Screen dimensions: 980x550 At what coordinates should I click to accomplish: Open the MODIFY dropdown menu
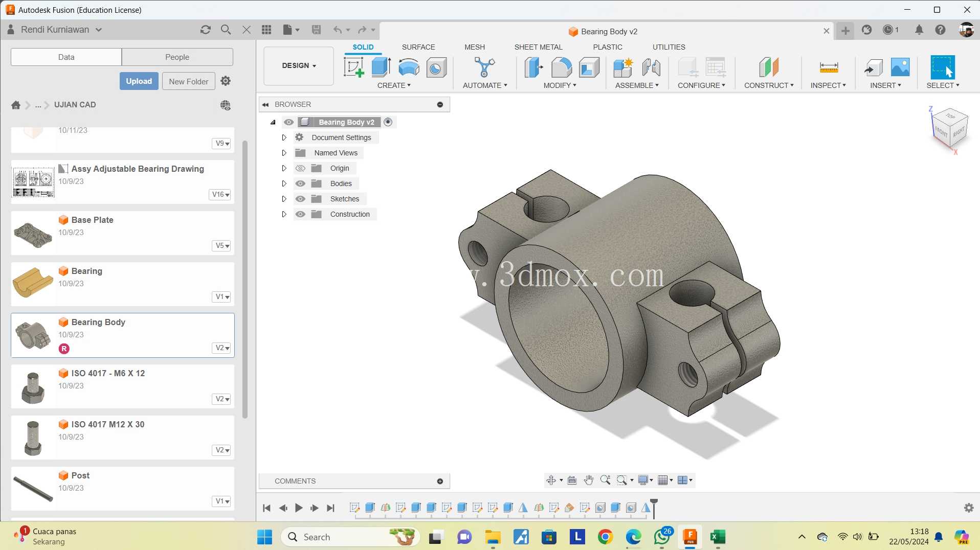coord(560,85)
